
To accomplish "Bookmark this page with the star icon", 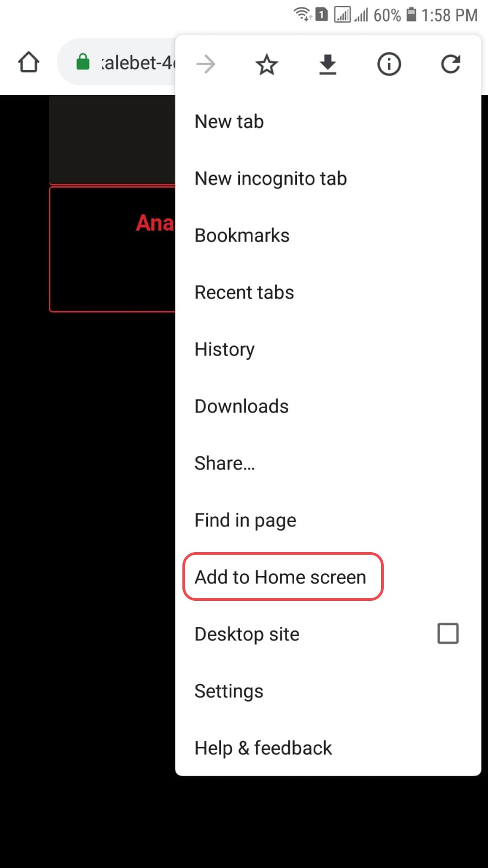I will click(267, 65).
